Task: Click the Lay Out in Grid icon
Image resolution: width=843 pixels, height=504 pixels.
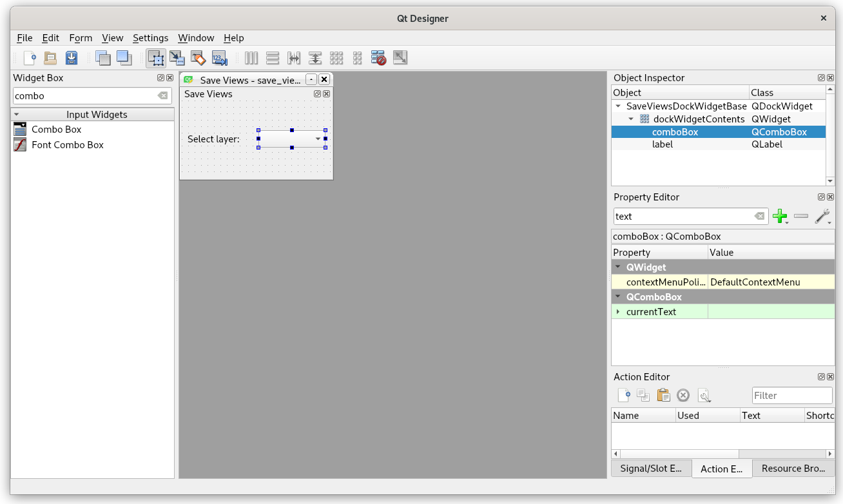Action: 336,58
